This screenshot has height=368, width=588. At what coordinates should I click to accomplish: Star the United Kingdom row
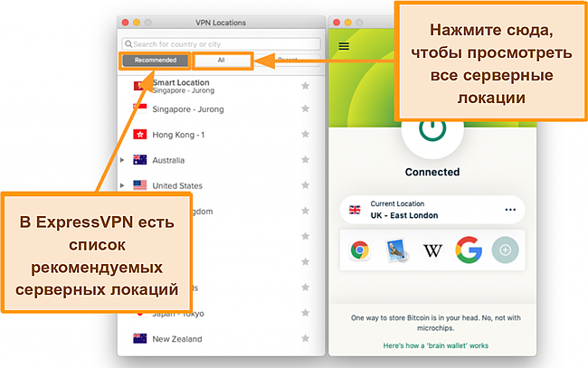coord(305,211)
